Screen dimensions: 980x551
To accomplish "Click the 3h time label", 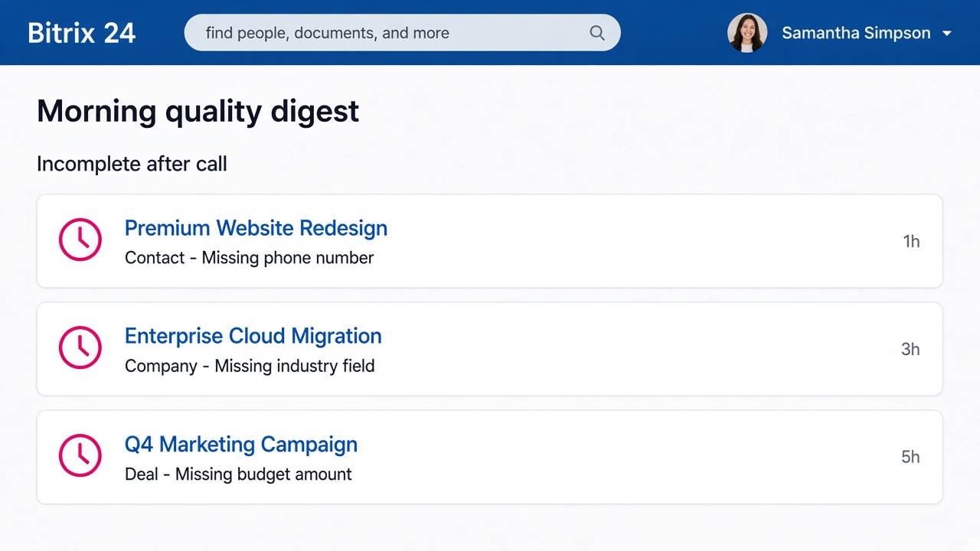I will pyautogui.click(x=910, y=349).
